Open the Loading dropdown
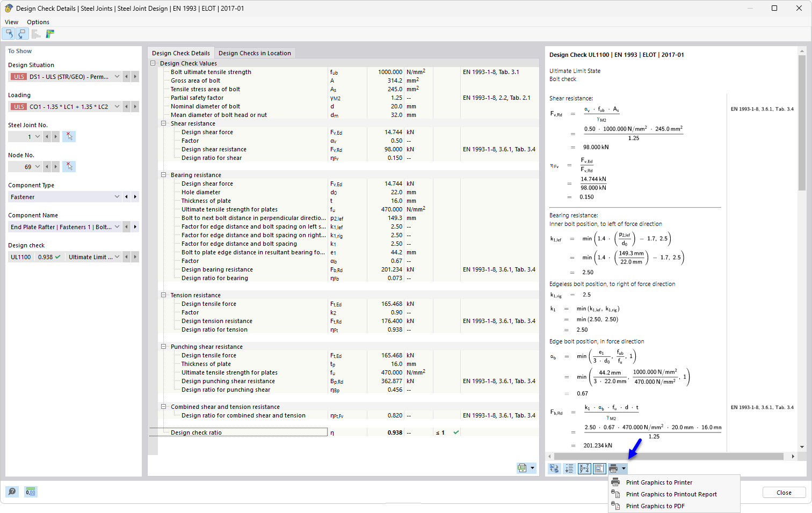 (117, 107)
